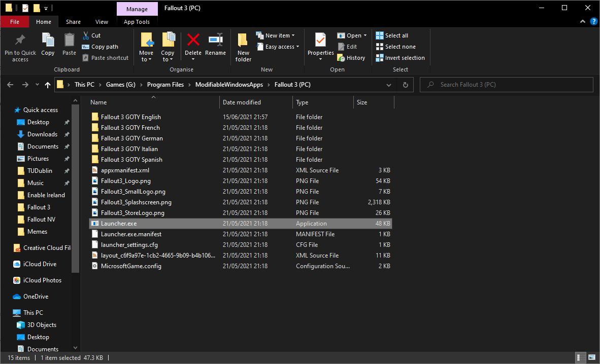Open the App Tools tab

pyautogui.click(x=137, y=22)
